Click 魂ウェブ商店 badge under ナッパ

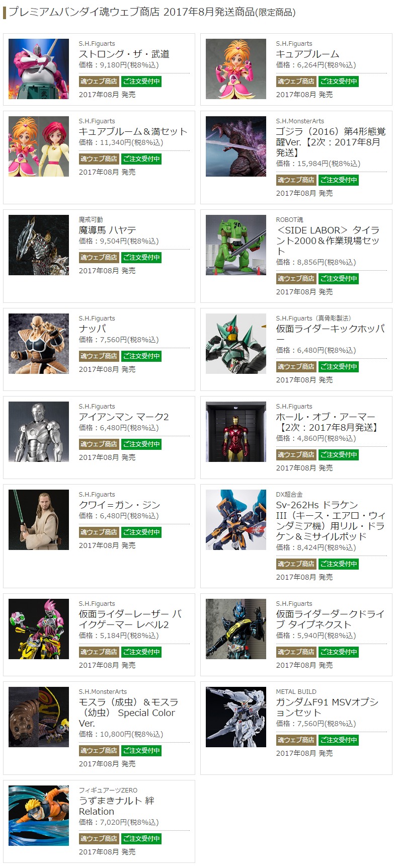click(x=99, y=356)
